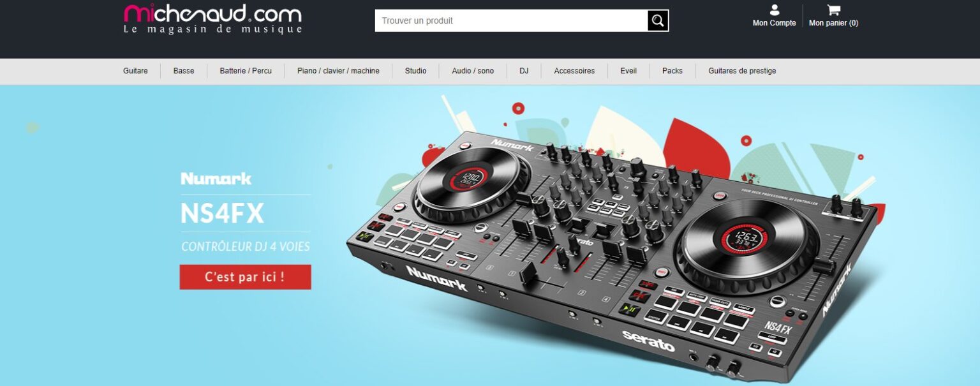Screen dimensions: 980x386
Task: Open Piano / clavier / machine category
Action: tap(338, 71)
